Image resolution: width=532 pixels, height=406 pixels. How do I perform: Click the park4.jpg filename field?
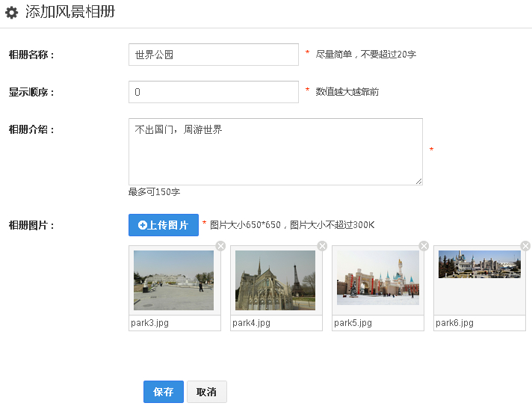click(276, 323)
